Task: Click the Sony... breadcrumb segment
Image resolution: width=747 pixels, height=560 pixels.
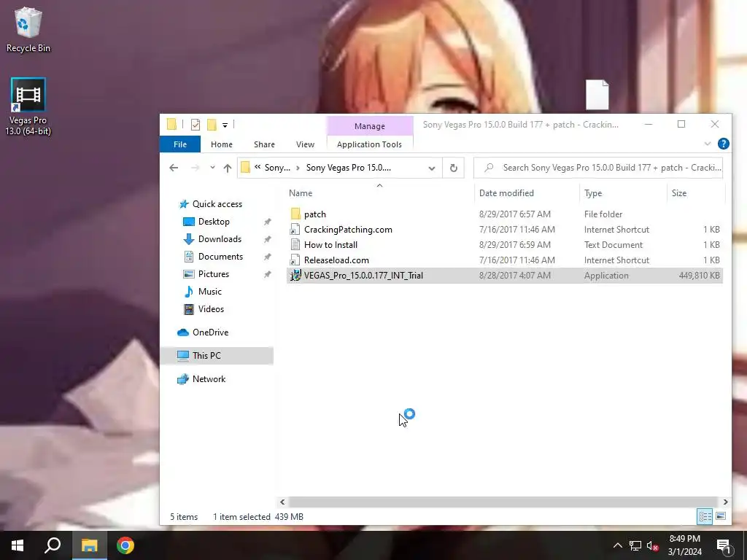Action: click(277, 168)
